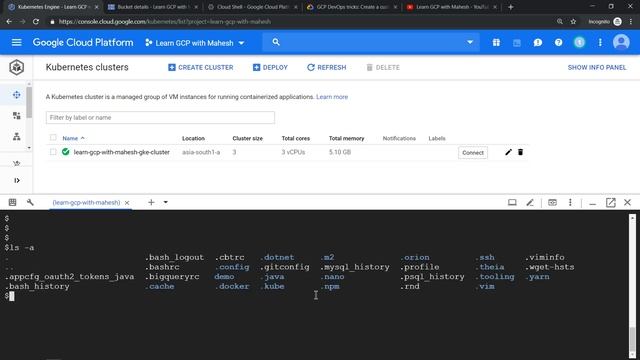Close the Cloud Shell panel

[627, 202]
